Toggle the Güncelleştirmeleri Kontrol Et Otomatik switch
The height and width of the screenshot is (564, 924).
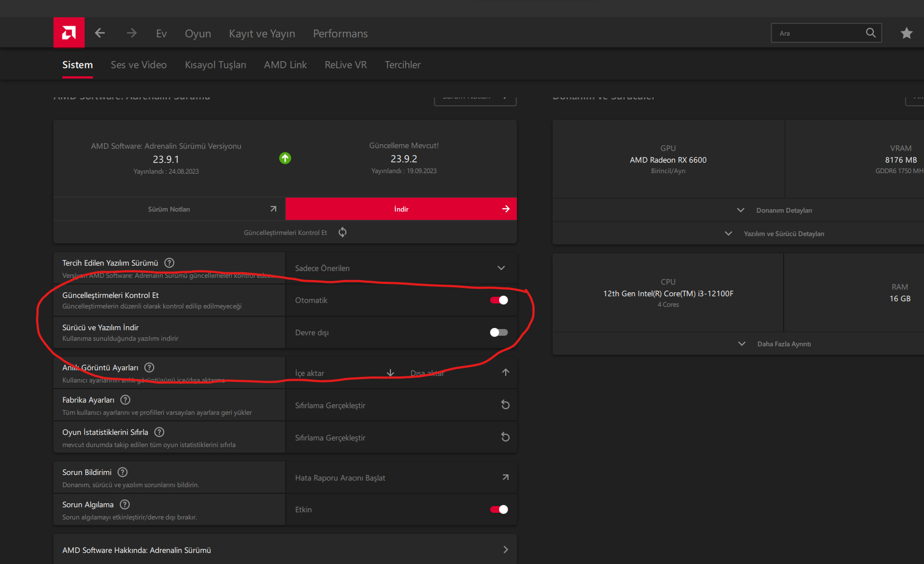[499, 300]
